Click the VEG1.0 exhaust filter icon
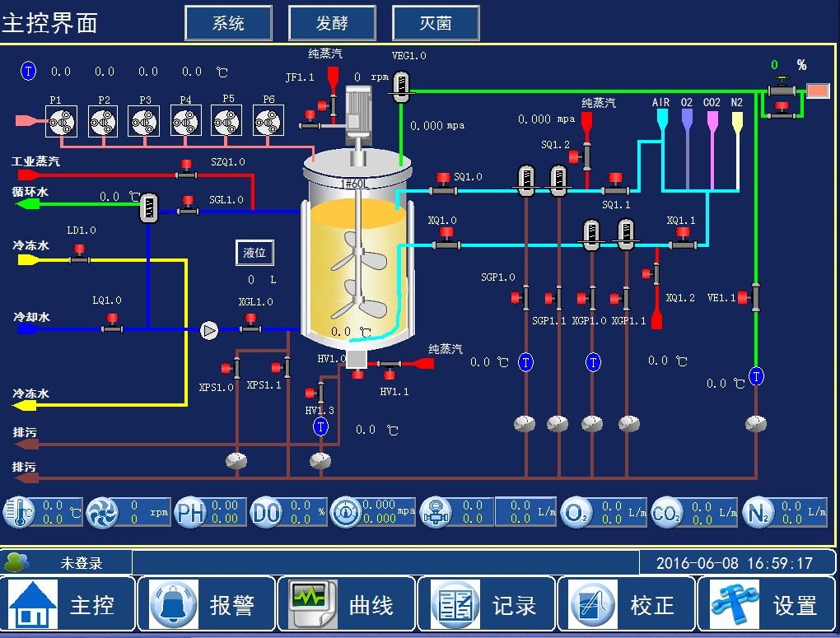 [x=400, y=86]
